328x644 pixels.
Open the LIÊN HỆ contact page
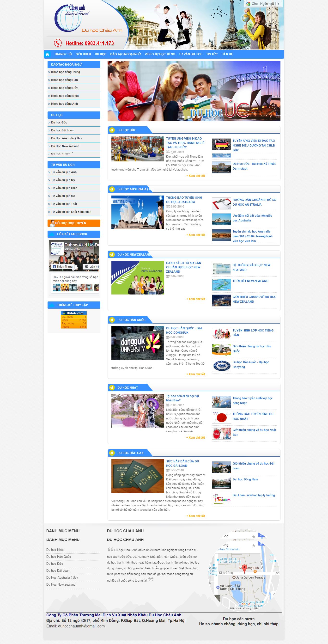point(227,54)
